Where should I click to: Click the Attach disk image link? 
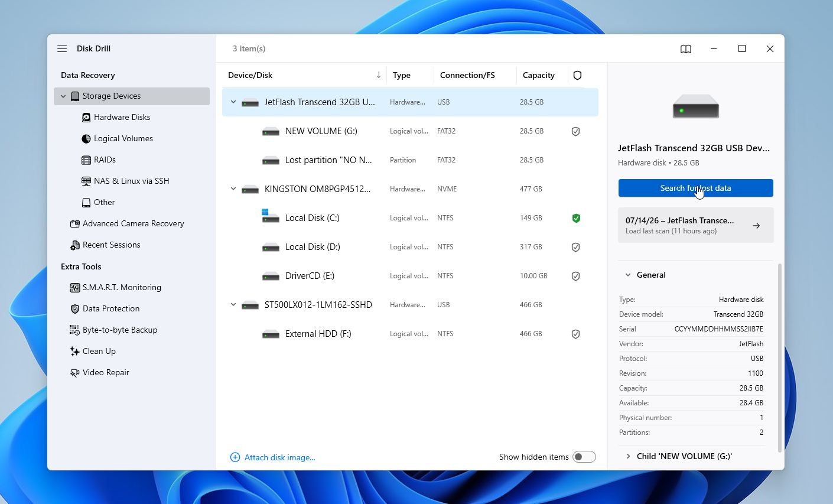(280, 457)
